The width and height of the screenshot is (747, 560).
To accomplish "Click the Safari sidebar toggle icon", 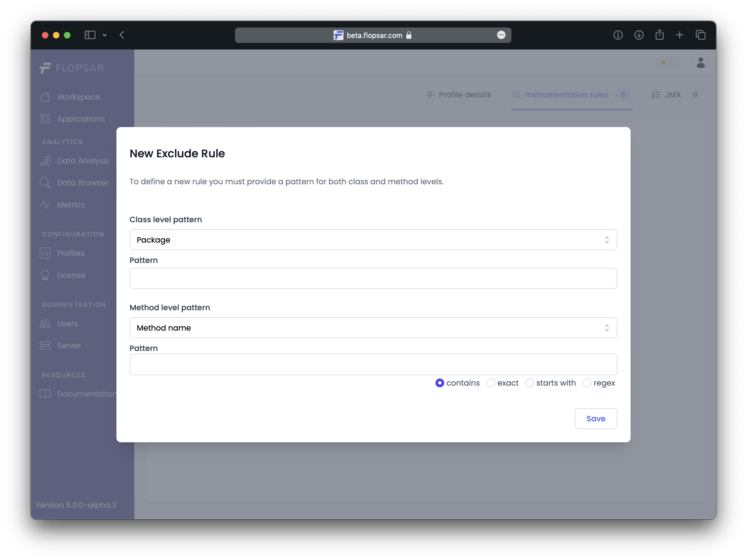I will [90, 35].
